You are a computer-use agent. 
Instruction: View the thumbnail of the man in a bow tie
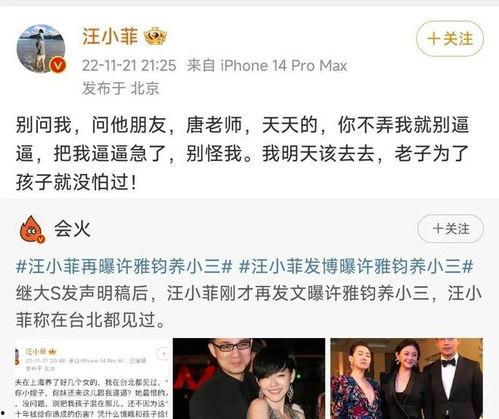click(407, 379)
